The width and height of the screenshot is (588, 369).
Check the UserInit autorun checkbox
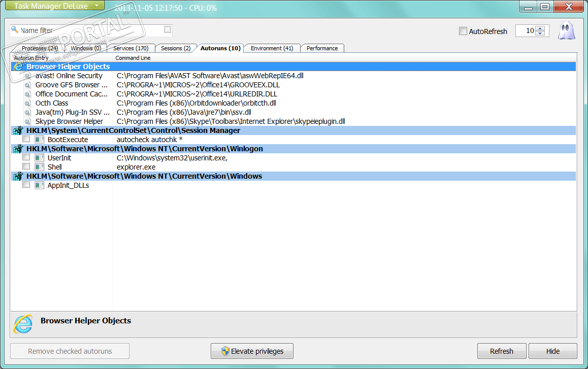26,157
